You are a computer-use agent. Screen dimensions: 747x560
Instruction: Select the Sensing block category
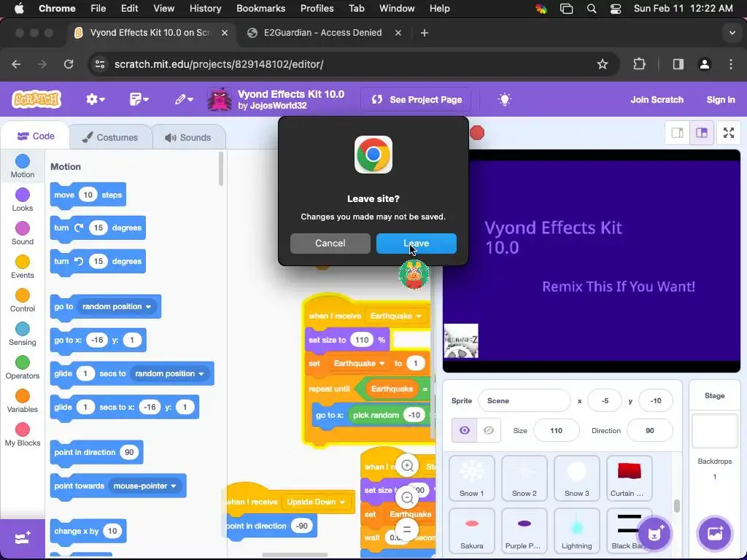[x=23, y=334]
